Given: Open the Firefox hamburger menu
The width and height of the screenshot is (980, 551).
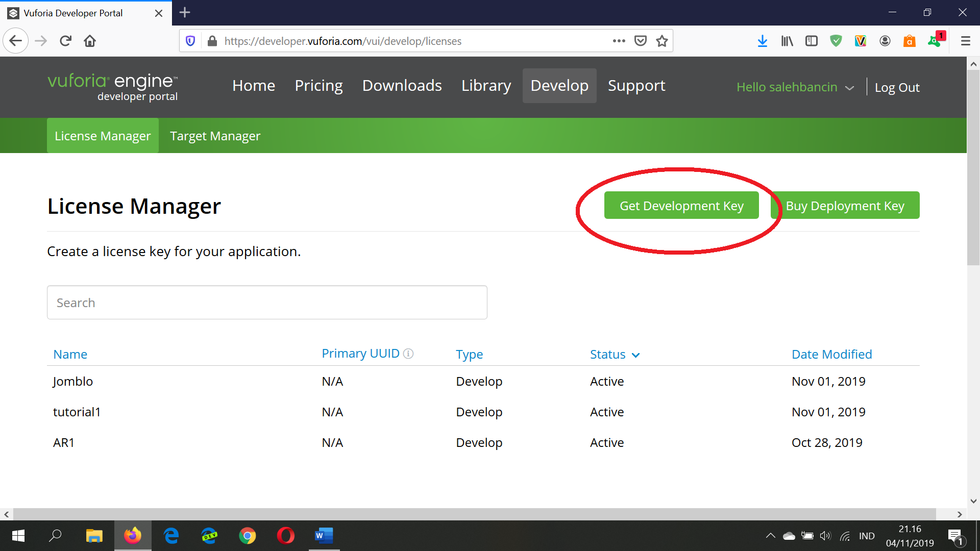Looking at the screenshot, I should pyautogui.click(x=966, y=41).
